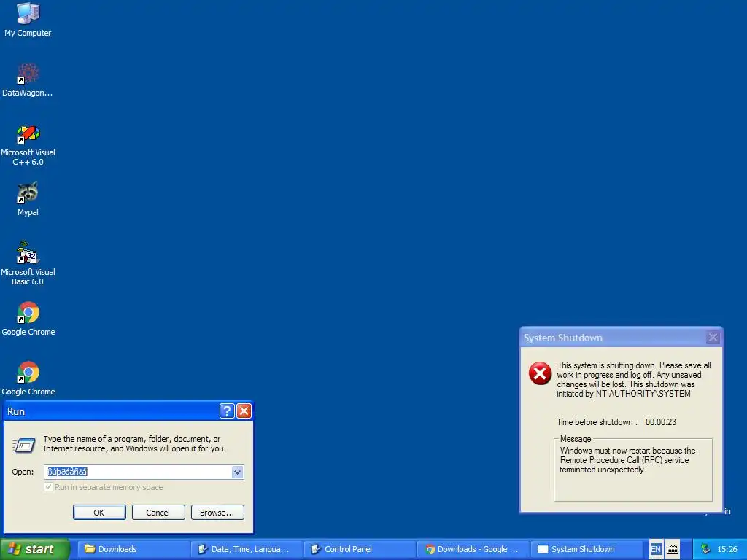Screen dimensions: 747x560
Task: Select the upper Google Chrome desktop shortcut
Action: tap(28, 318)
